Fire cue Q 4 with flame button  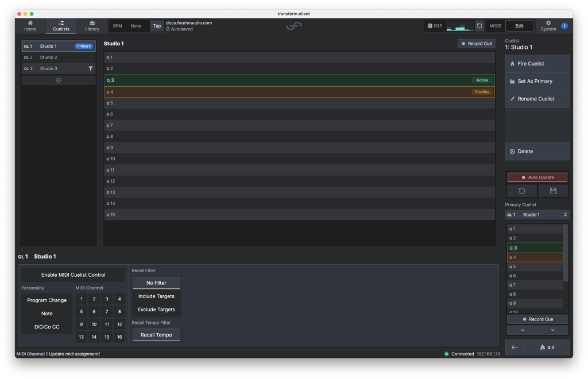click(x=546, y=347)
